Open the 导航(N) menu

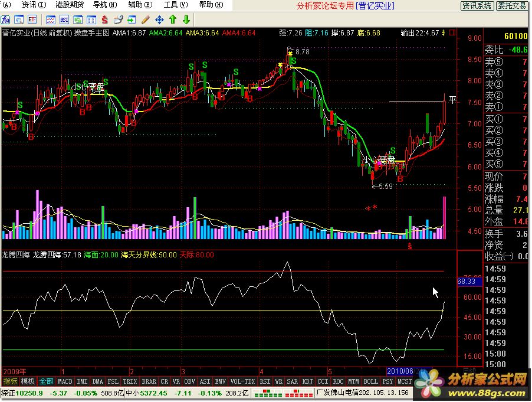[105, 5]
